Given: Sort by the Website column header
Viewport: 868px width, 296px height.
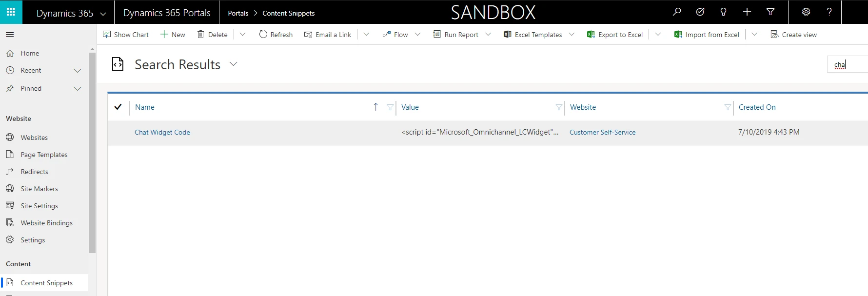Looking at the screenshot, I should pyautogui.click(x=583, y=107).
